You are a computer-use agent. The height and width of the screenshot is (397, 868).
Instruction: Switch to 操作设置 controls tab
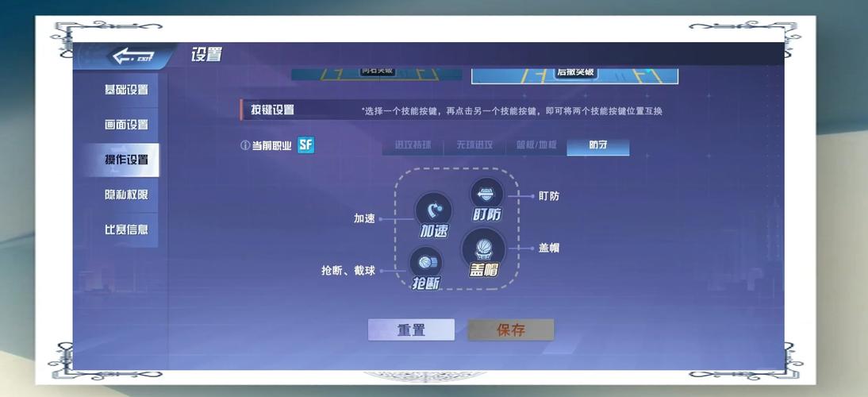[x=125, y=160]
